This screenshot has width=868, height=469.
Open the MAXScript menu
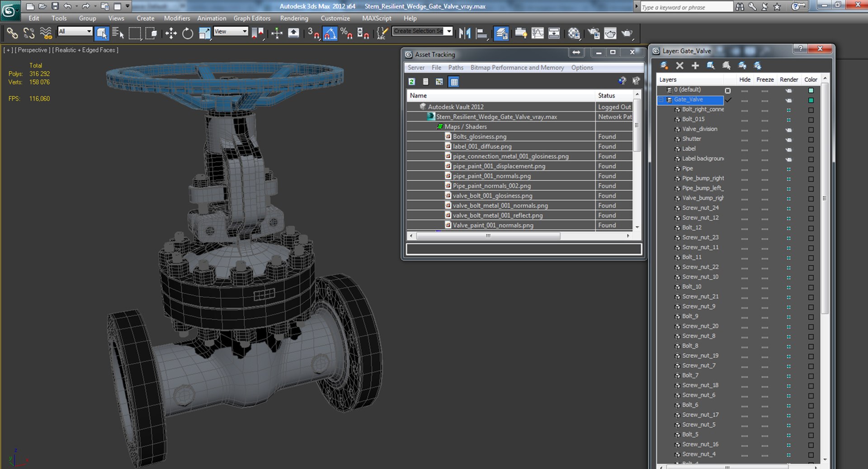(377, 18)
